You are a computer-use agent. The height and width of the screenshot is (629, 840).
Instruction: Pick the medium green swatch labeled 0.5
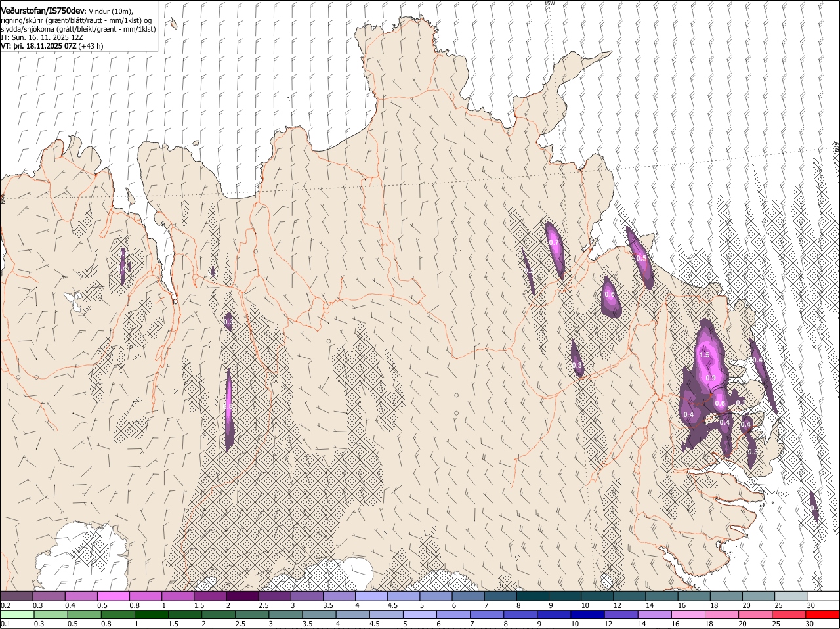click(x=84, y=615)
